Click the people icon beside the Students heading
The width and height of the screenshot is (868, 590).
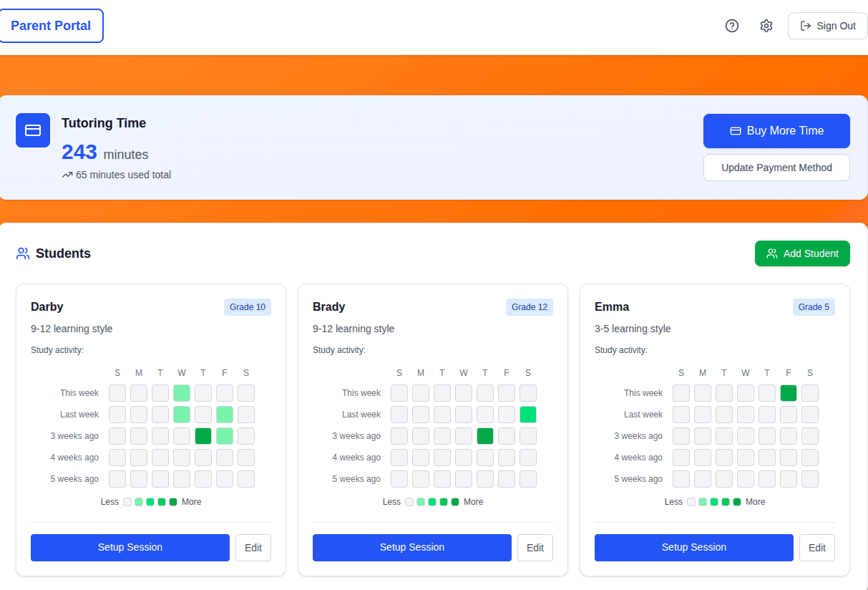pos(22,253)
